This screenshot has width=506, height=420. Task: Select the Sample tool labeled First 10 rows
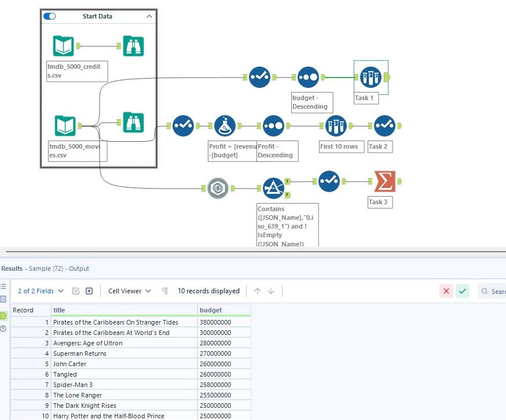tap(336, 126)
